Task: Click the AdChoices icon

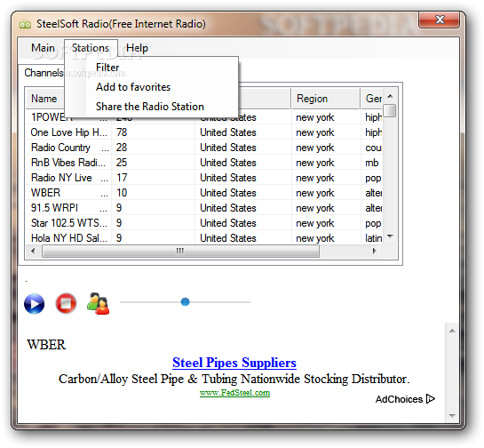Action: [431, 399]
